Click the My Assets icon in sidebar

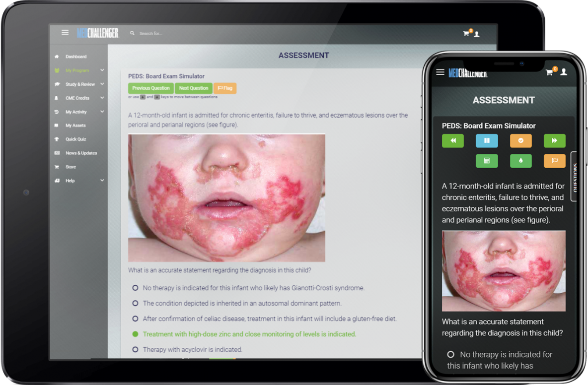pyautogui.click(x=57, y=126)
